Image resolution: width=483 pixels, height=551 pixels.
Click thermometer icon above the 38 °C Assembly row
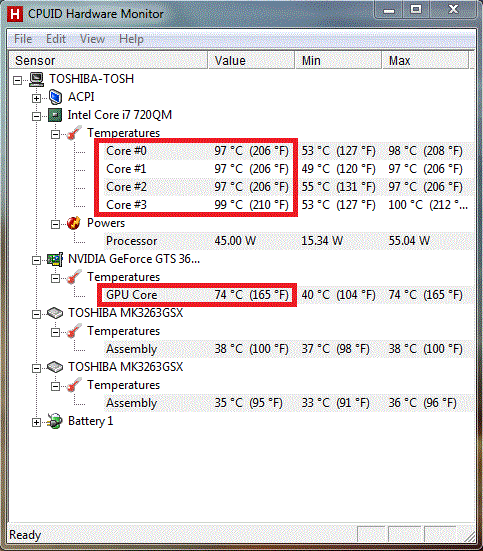pyautogui.click(x=74, y=331)
